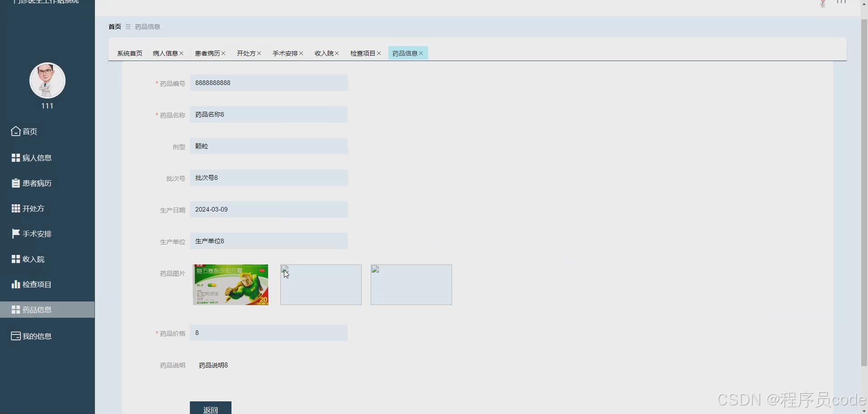Click the 生产单位 input field
Viewport: 868px width, 414px height.
tap(269, 241)
